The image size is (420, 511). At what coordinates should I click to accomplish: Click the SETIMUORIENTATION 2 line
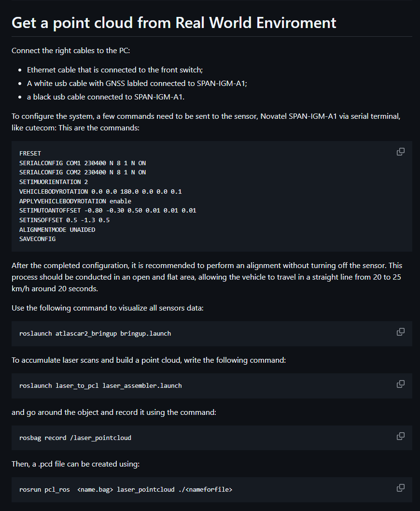click(54, 182)
